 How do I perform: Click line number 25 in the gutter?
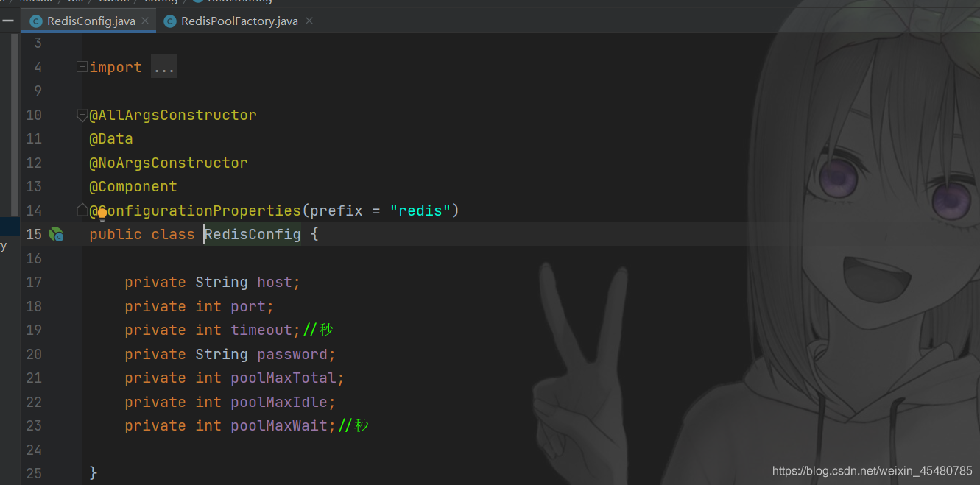[34, 474]
